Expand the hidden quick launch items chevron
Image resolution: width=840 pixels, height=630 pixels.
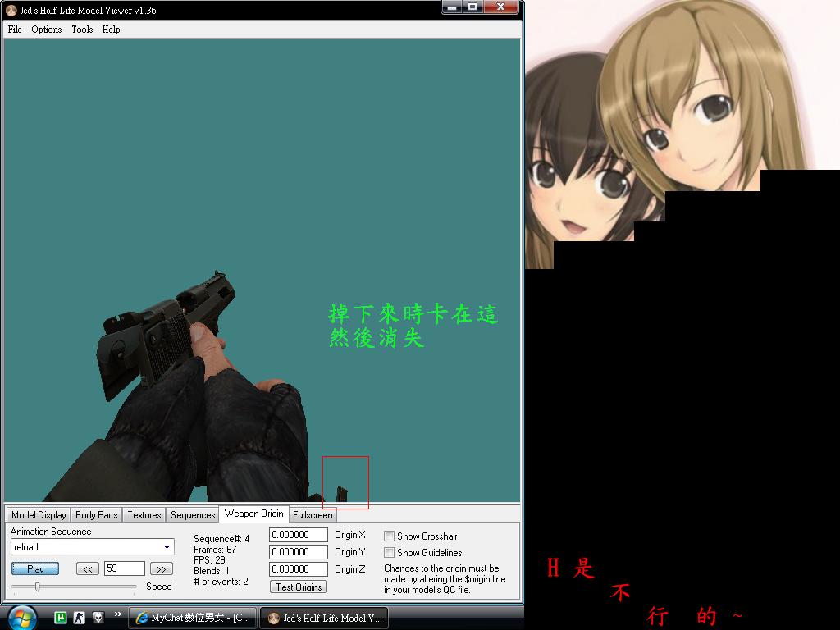coord(118,614)
